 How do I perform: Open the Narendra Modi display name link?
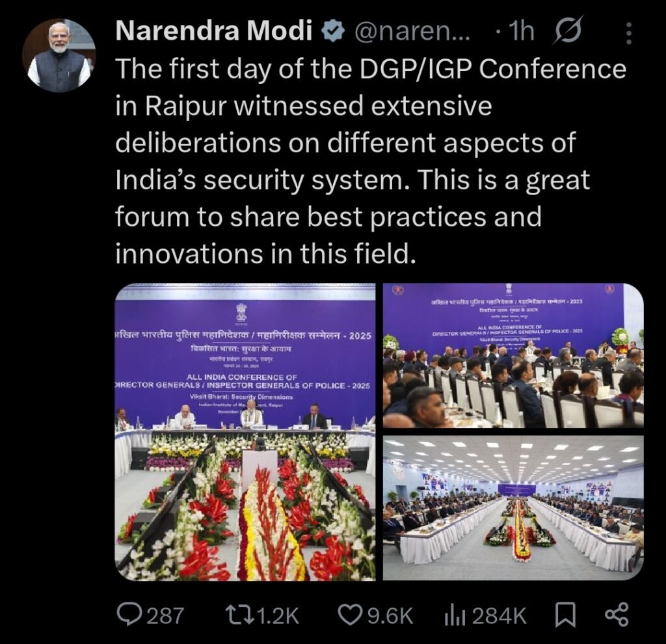pos(213,31)
